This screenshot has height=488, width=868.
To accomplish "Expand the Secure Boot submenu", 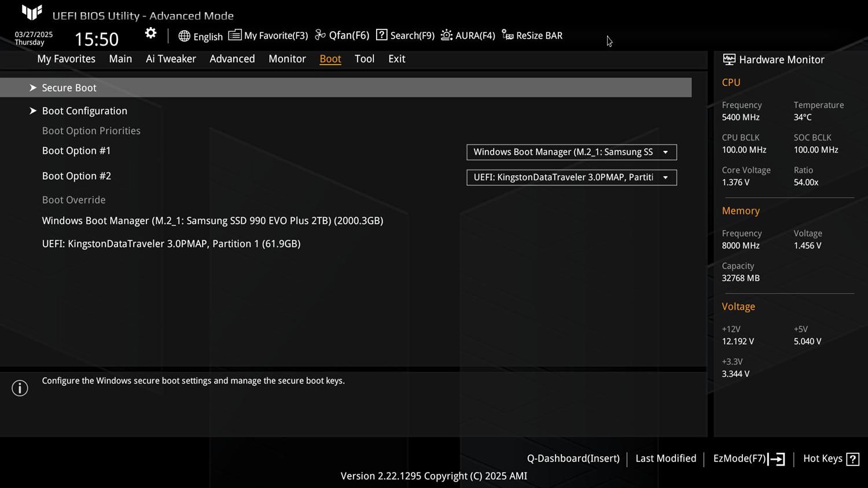I will pos(69,88).
